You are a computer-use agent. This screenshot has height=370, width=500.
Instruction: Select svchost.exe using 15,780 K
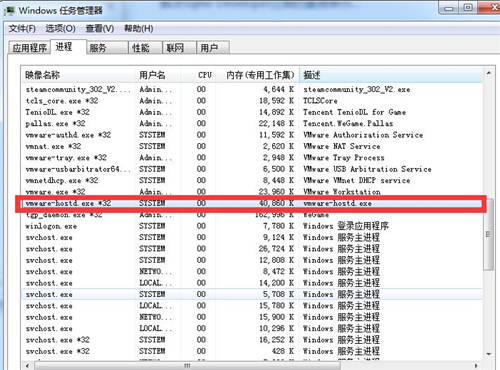pos(252,305)
